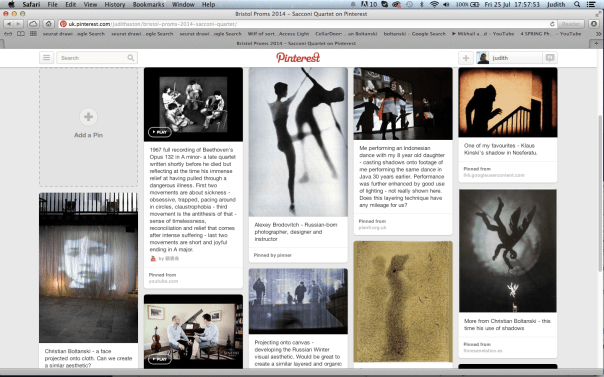This screenshot has height=377, width=604.
Task: Open the Reading List icon
Action: (x=8, y=34)
